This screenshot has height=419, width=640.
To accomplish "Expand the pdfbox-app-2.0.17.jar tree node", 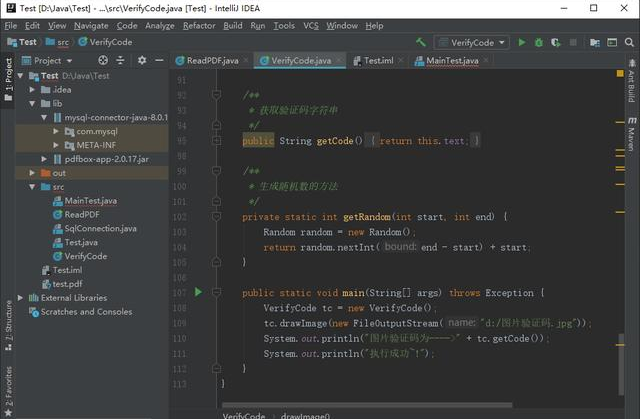I will pyautogui.click(x=44, y=158).
